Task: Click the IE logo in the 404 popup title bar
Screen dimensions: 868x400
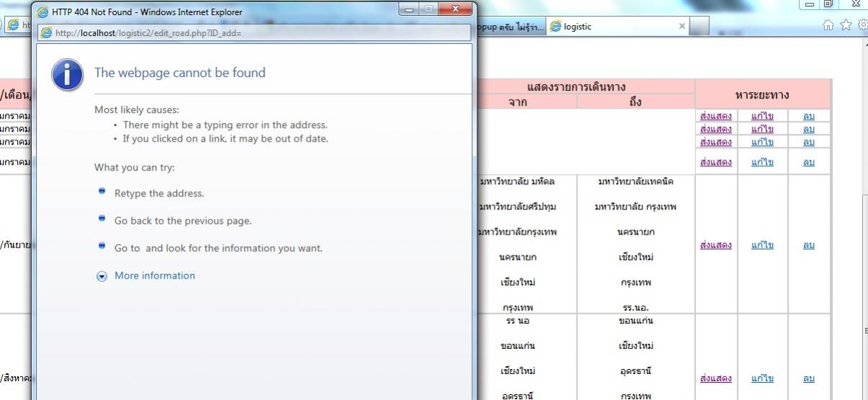Action: coord(43,12)
